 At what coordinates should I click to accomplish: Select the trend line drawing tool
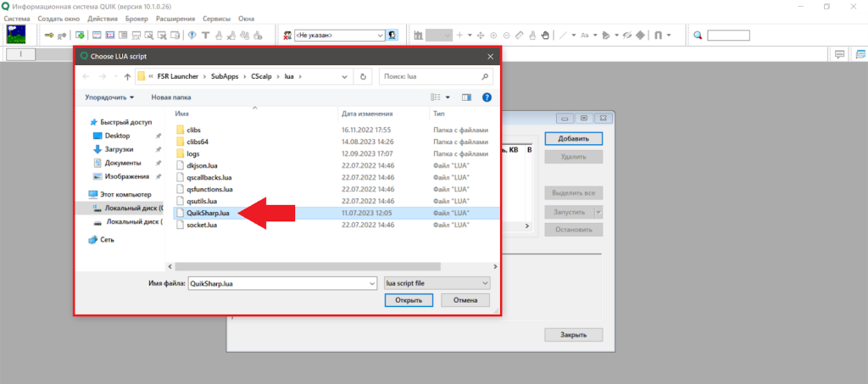coord(563,35)
